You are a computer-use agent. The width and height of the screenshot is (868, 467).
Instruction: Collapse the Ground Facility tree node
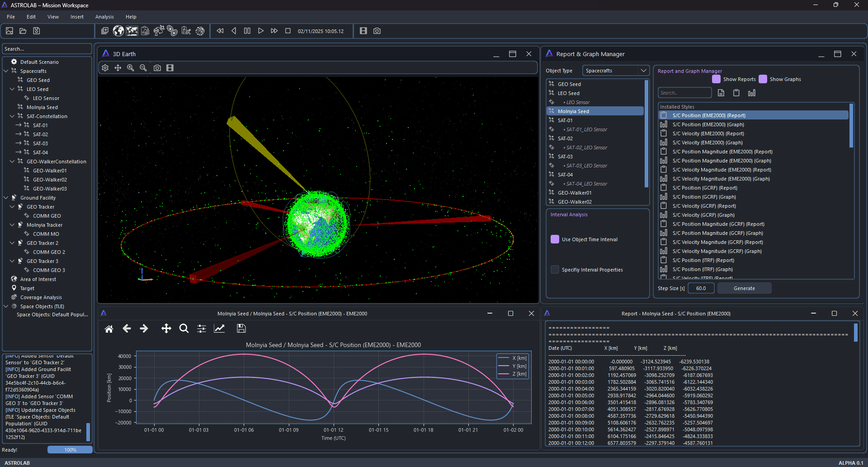click(6, 198)
